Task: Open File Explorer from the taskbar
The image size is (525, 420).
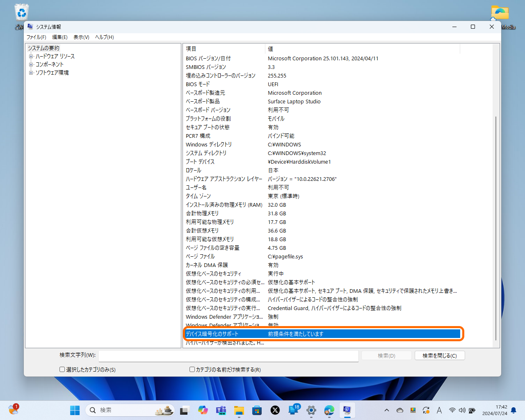Action: [x=239, y=410]
